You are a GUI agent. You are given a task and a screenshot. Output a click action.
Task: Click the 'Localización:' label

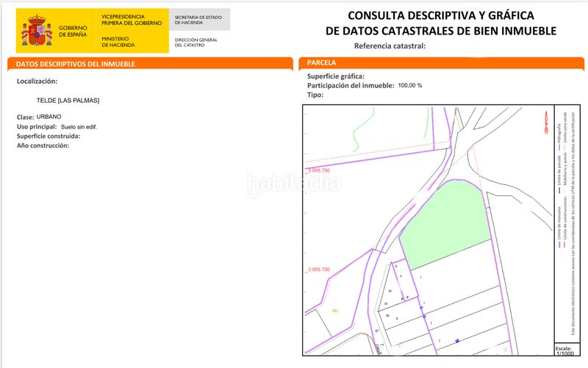(x=37, y=82)
